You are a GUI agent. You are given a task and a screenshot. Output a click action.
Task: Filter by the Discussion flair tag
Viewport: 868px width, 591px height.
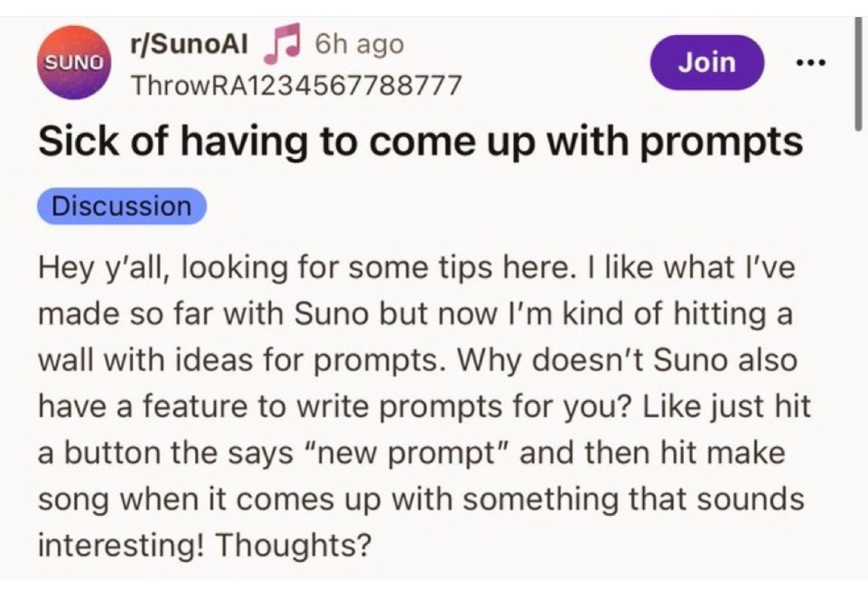click(122, 206)
